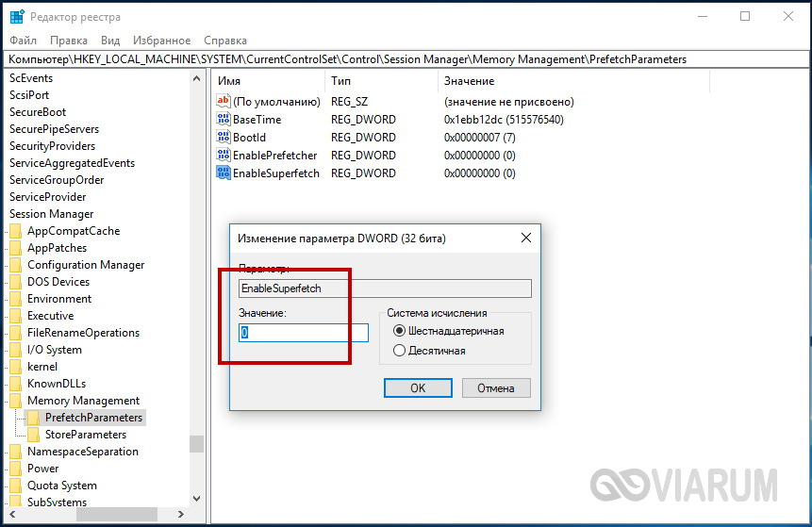Select the EnablePrefetcher DWORD icon
This screenshot has width=812, height=527.
pos(224,156)
